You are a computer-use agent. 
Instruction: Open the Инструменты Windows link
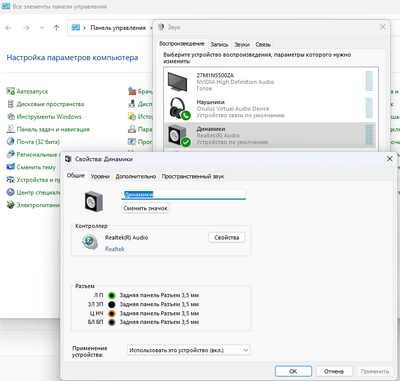(x=49, y=117)
